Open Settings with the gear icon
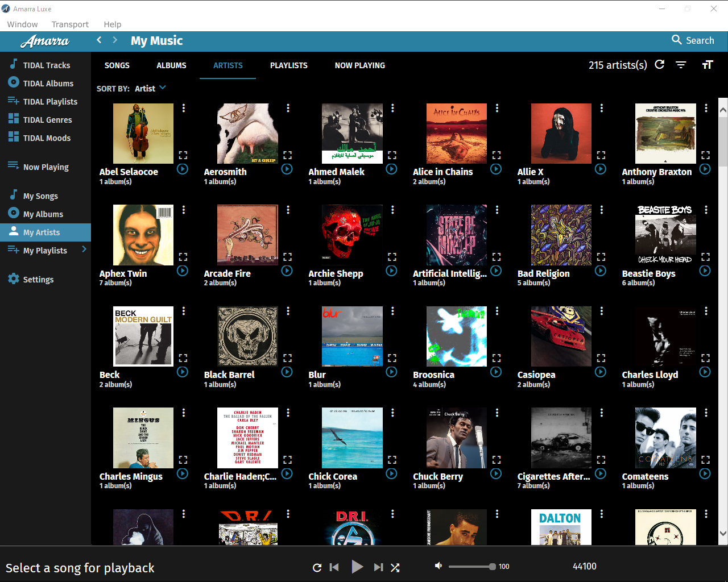728x582 pixels. point(14,279)
